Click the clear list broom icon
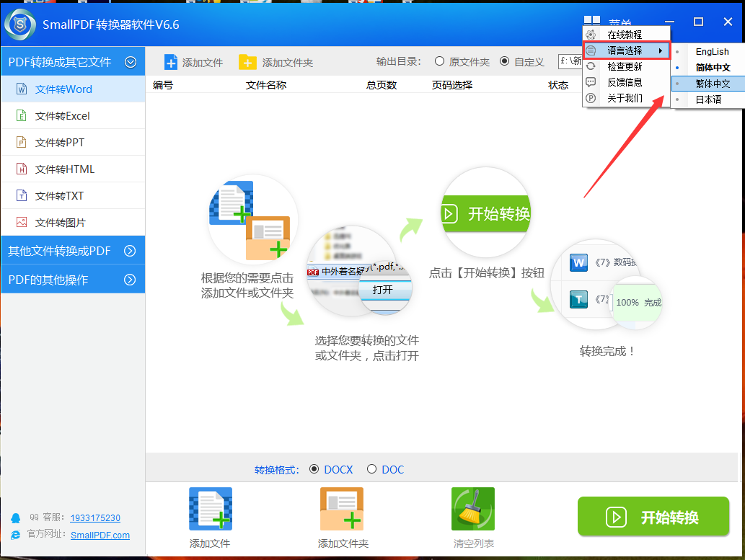 [x=472, y=510]
